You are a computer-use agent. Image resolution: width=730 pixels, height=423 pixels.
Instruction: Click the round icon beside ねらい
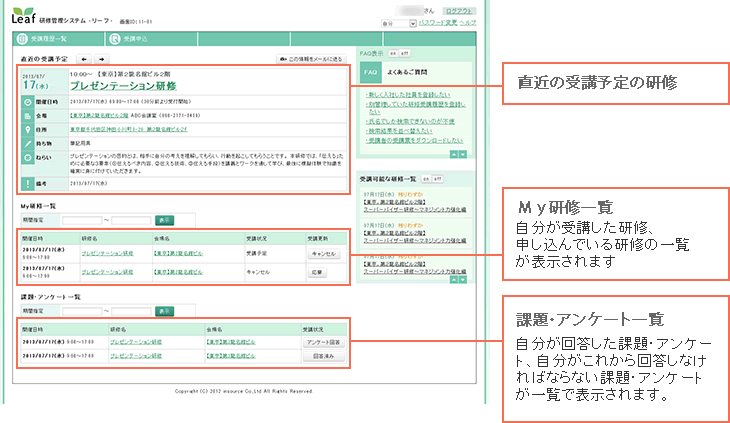point(27,158)
